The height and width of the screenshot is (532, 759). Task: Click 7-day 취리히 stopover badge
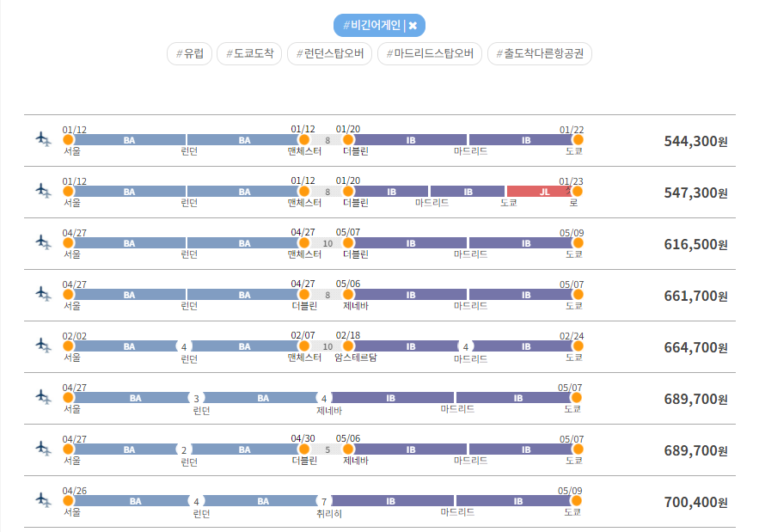324,502
